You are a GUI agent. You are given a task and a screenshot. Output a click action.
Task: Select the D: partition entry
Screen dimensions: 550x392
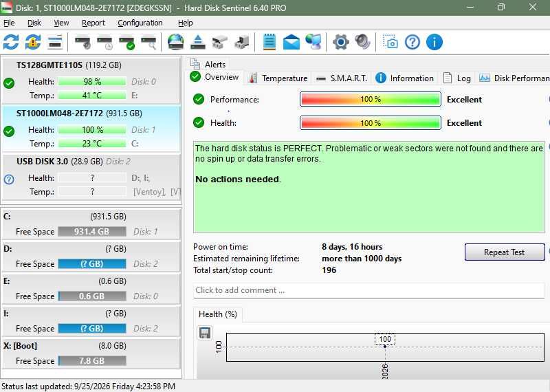(x=91, y=257)
